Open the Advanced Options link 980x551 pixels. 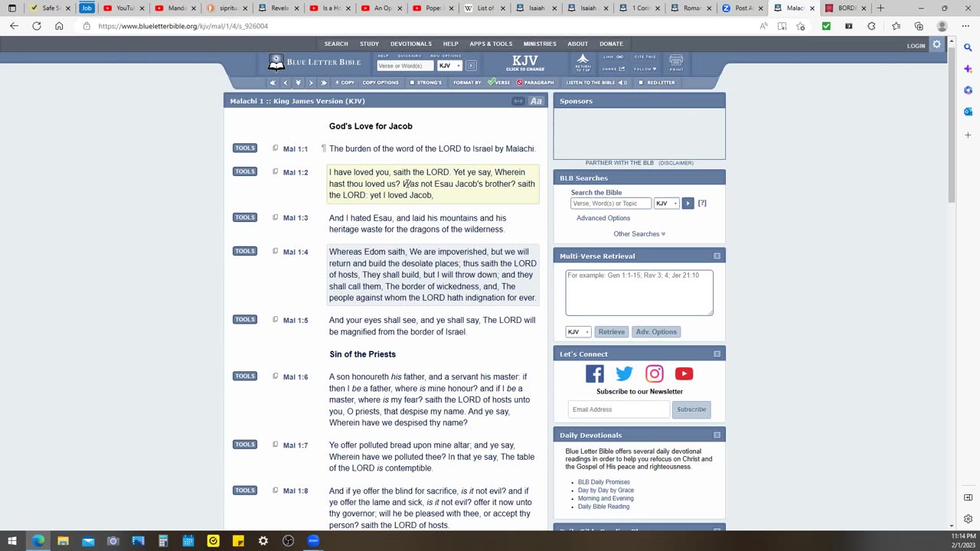tap(603, 218)
